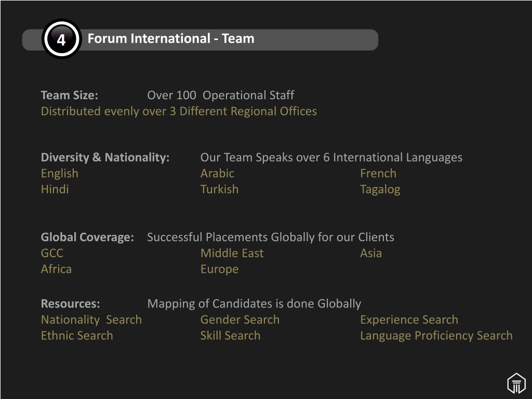Click the 'Turkish' language entry
This screenshot has width=532, height=399.
[220, 189]
